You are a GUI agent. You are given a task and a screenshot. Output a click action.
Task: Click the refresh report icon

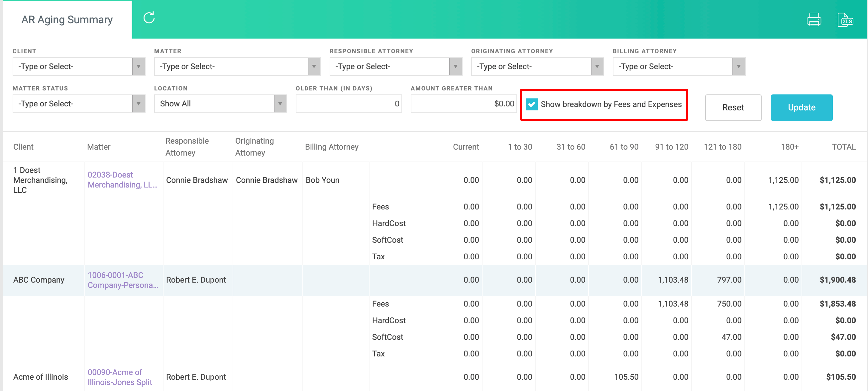point(149,18)
